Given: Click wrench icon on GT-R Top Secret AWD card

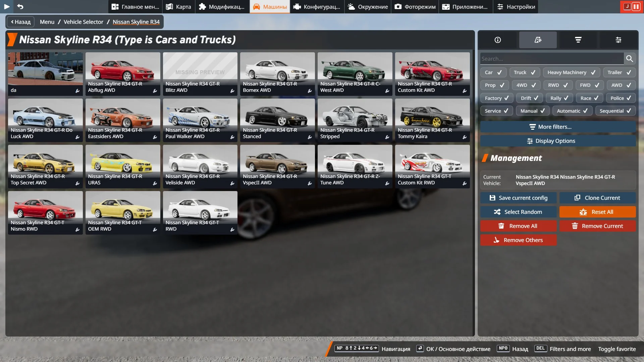Looking at the screenshot, I should 77,183.
